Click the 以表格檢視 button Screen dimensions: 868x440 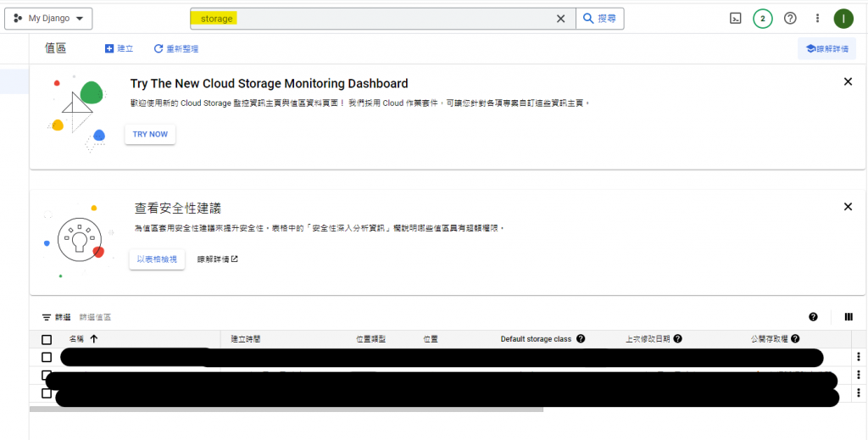pyautogui.click(x=157, y=259)
